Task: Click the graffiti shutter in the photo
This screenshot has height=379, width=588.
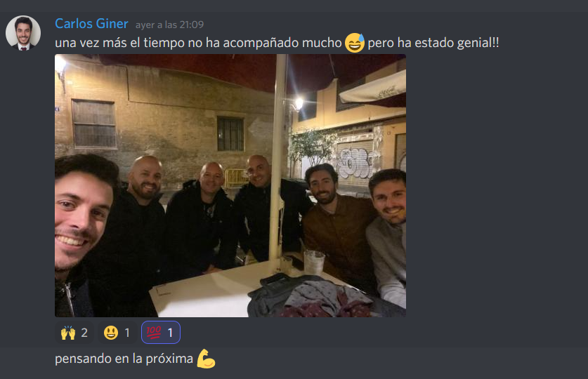Action: 353,162
